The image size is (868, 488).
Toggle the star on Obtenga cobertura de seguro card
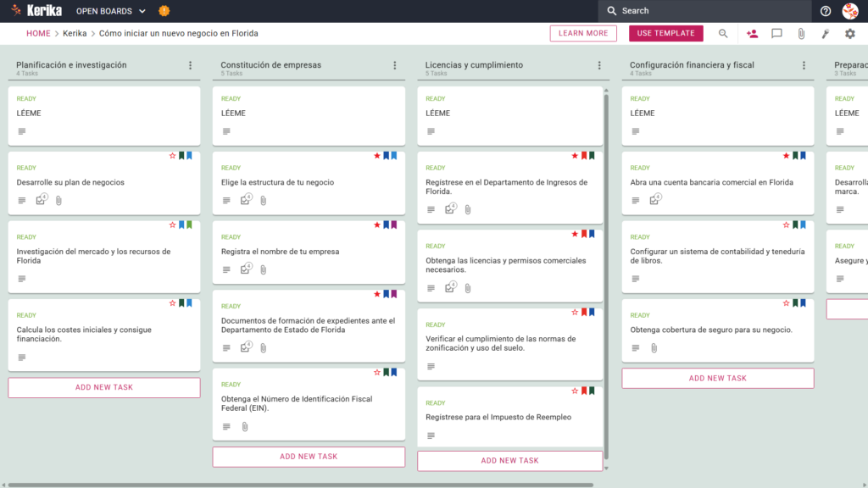tap(786, 303)
